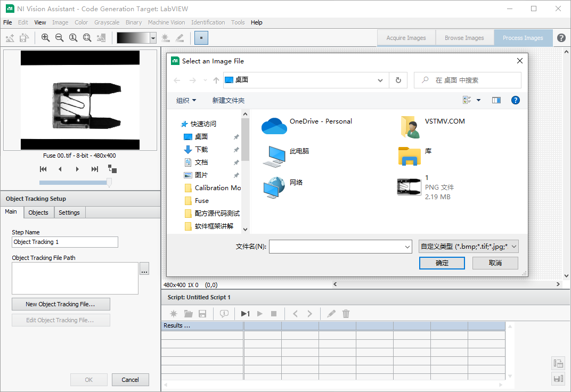571x392 pixels.
Task: Switch to the Settings tab
Action: point(69,213)
